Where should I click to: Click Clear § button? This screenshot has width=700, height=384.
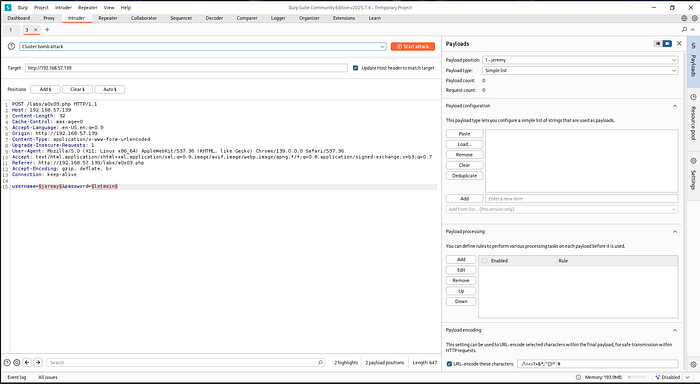pyautogui.click(x=77, y=89)
